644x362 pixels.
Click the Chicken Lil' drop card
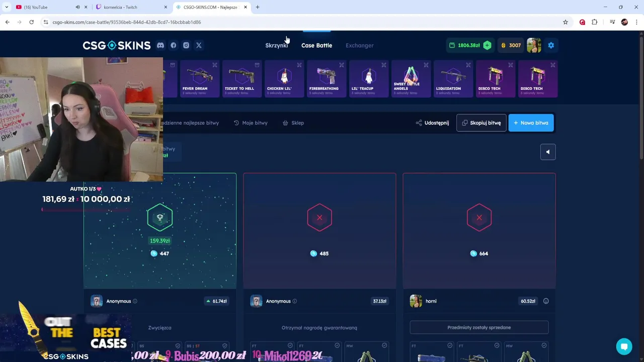point(284,78)
